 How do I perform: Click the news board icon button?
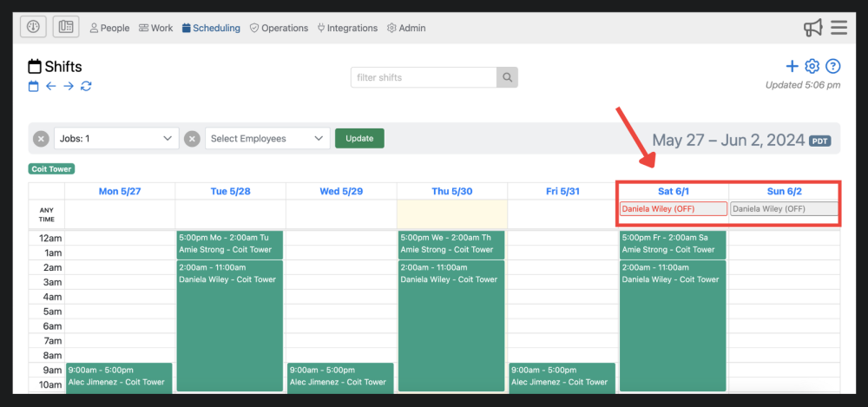tap(66, 27)
